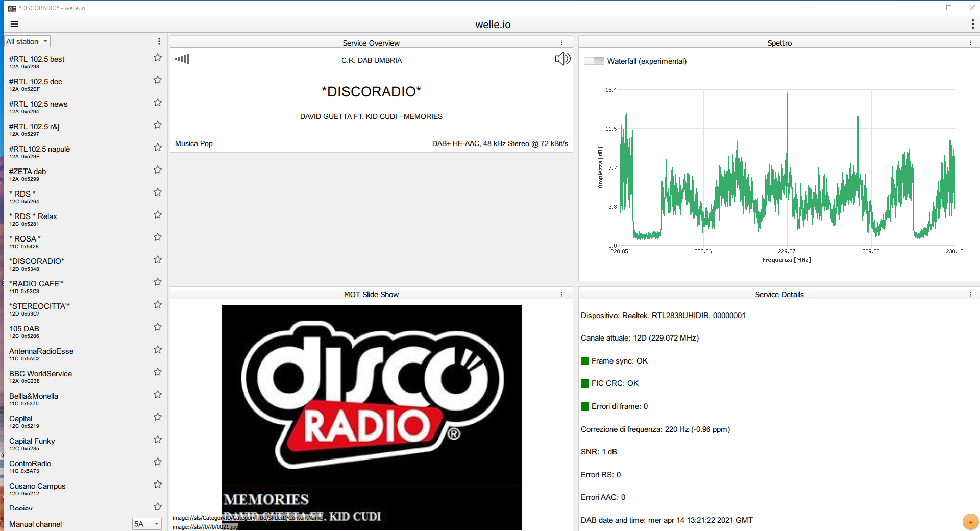Select the *RADIO CAFE'* station
The image size is (980, 531).
[77, 286]
